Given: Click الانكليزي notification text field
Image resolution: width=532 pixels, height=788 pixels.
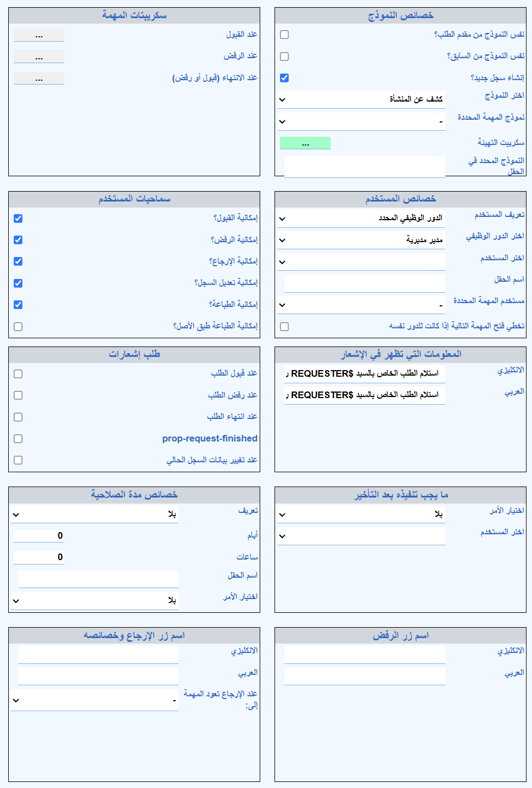Looking at the screenshot, I should (365, 374).
